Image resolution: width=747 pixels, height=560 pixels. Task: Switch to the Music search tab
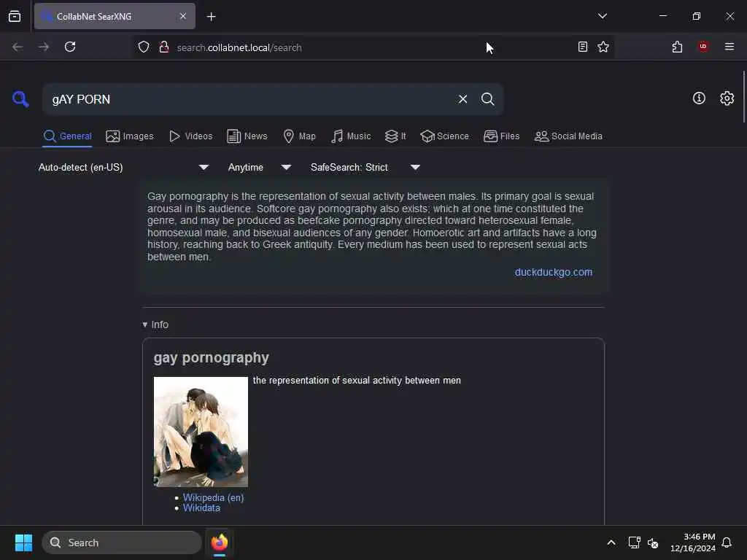point(351,136)
